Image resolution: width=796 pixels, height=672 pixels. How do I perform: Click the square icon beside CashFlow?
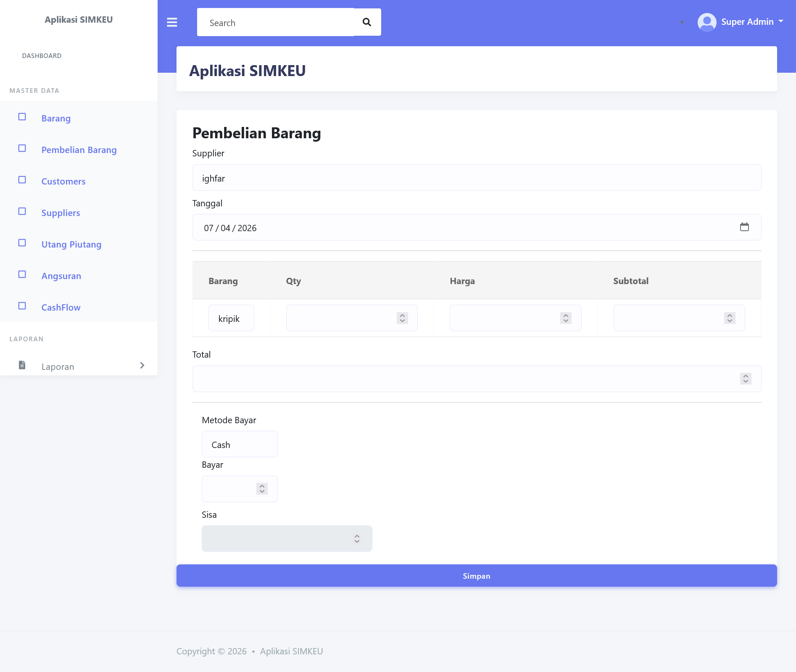click(22, 306)
